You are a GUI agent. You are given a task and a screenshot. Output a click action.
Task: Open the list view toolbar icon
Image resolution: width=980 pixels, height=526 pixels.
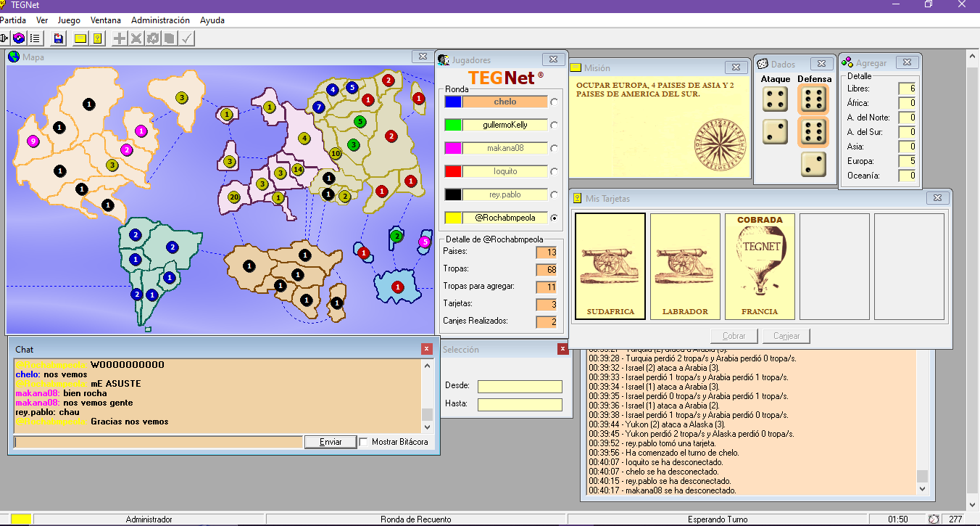point(34,38)
